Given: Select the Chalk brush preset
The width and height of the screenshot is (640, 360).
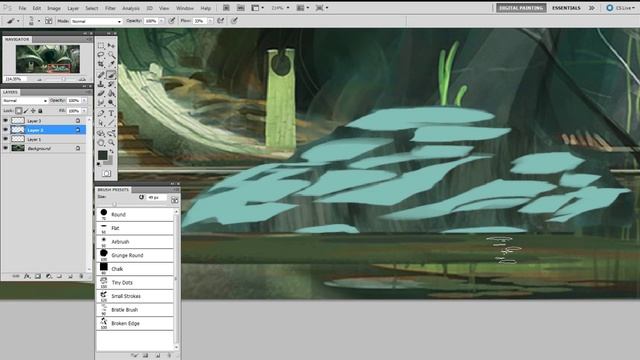Looking at the screenshot, I should pos(135,269).
